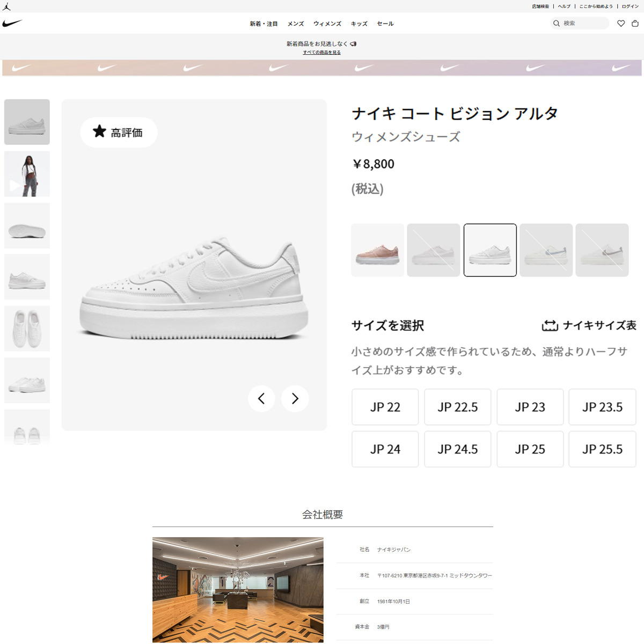
Task: Select size JP 25
Action: pos(530,449)
